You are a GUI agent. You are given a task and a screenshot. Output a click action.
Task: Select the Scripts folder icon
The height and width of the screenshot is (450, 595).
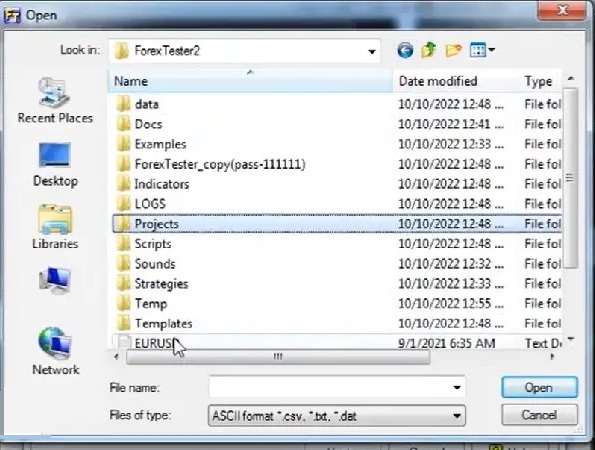123,244
